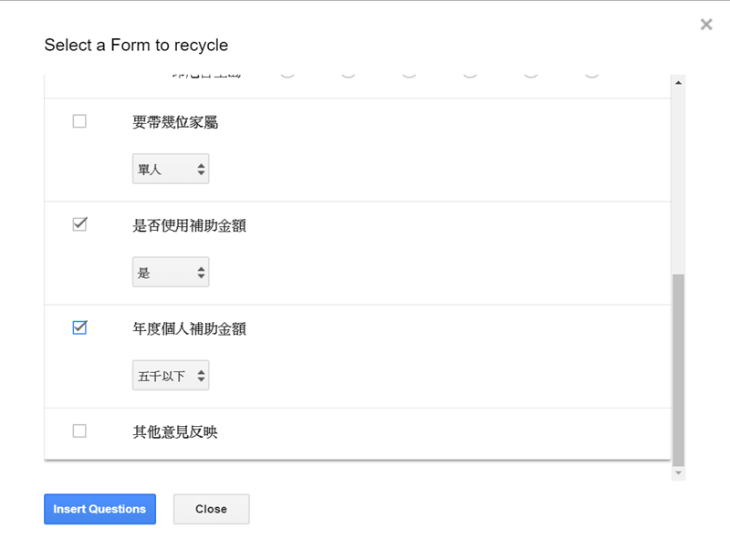
Task: Uncheck the 年度個人補助金額 question checkbox
Action: (79, 327)
